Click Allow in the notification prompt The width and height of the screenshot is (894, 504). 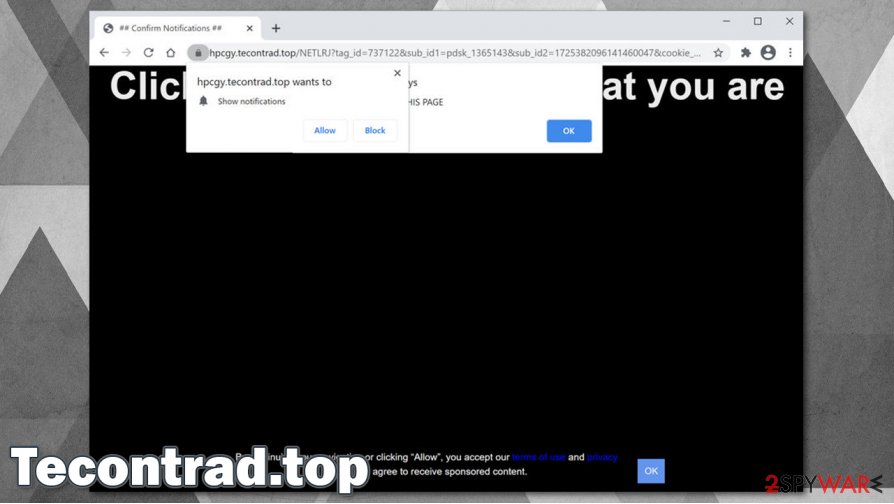(x=325, y=131)
